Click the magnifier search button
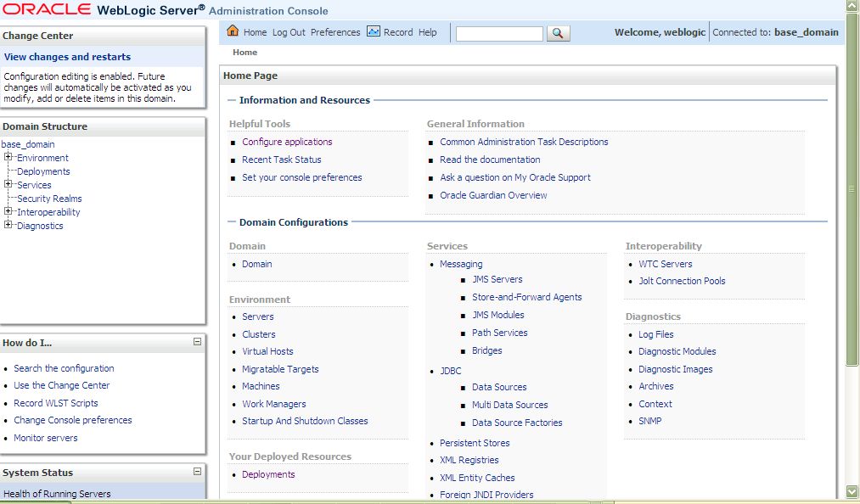This screenshot has height=504, width=860. click(559, 33)
